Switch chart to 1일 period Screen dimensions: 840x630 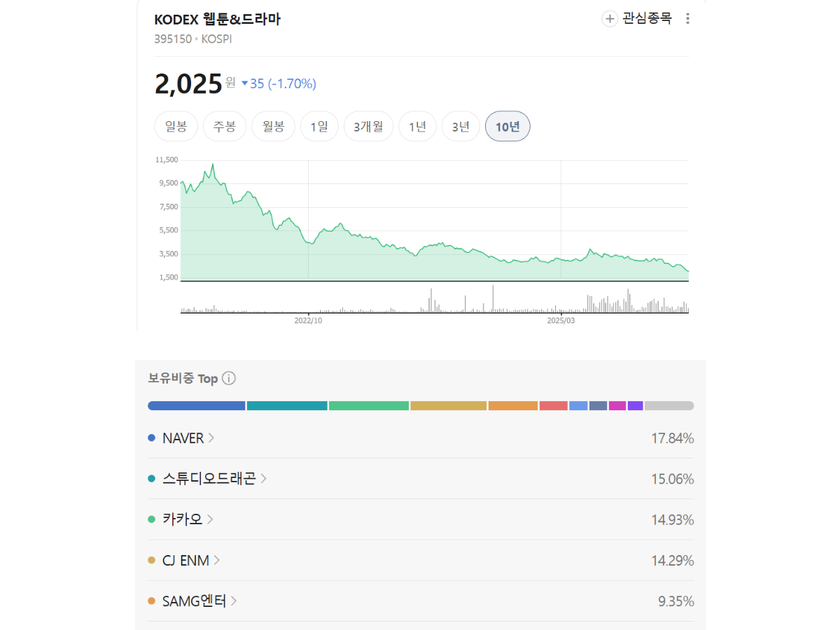pos(319,127)
